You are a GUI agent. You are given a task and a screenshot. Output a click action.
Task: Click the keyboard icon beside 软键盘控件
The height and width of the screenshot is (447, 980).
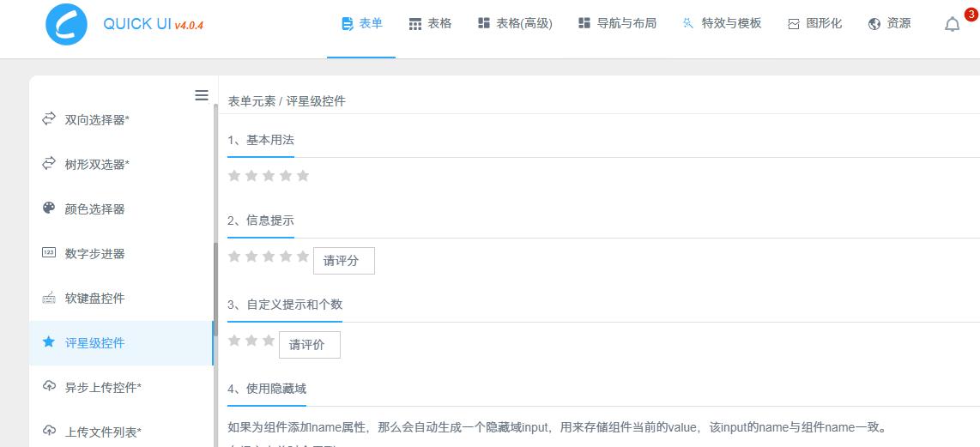(49, 298)
